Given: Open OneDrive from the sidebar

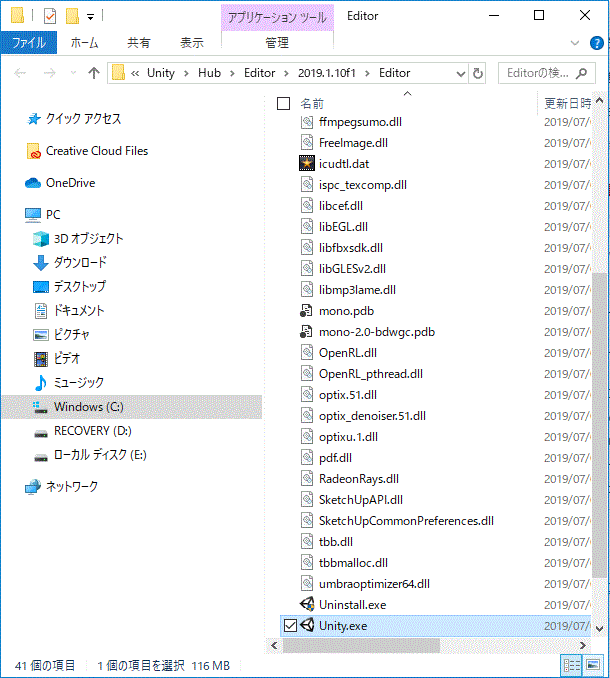Looking at the screenshot, I should coord(70,183).
